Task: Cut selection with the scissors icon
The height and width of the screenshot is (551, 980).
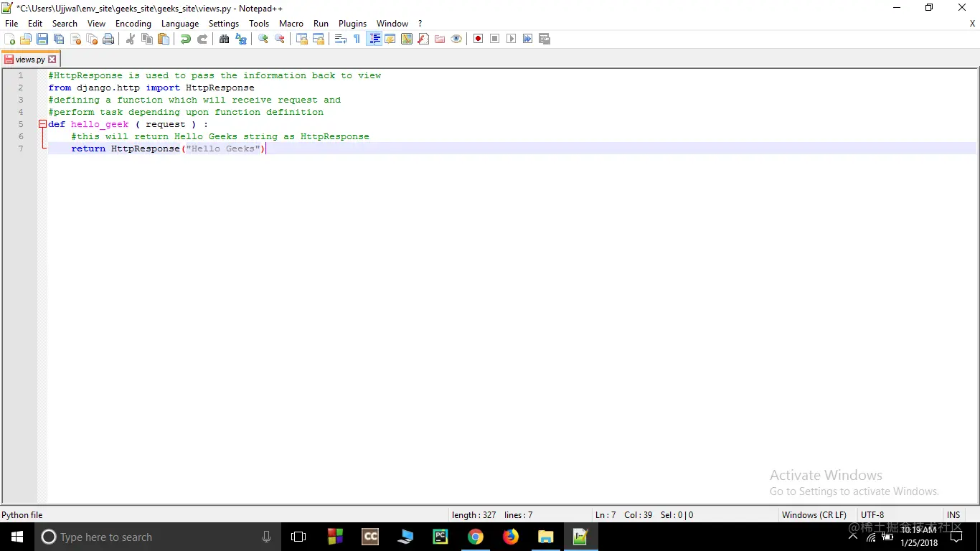Action: 131,39
